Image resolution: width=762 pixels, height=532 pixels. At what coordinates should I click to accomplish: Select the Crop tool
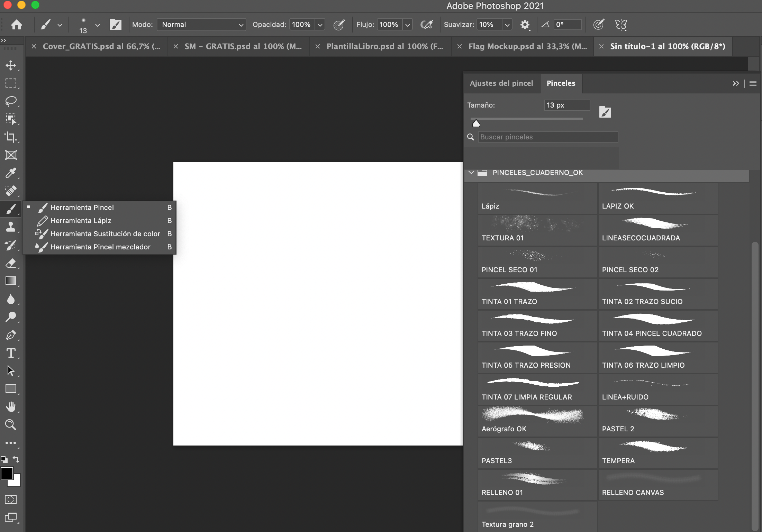tap(11, 137)
